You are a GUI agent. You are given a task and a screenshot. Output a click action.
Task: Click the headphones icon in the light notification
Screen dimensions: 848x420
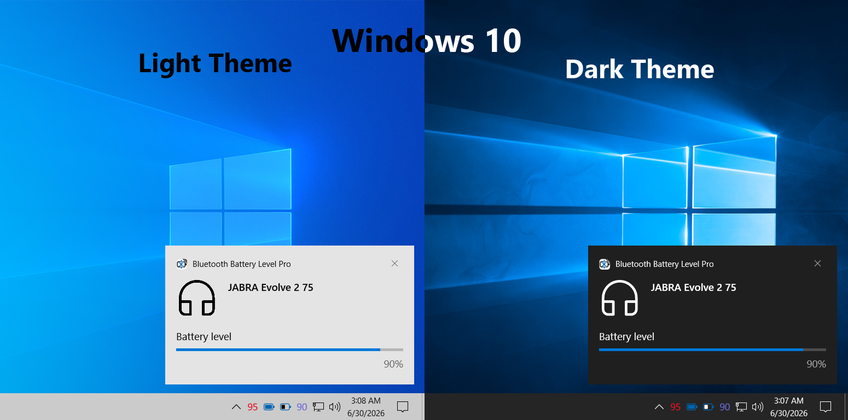(197, 298)
